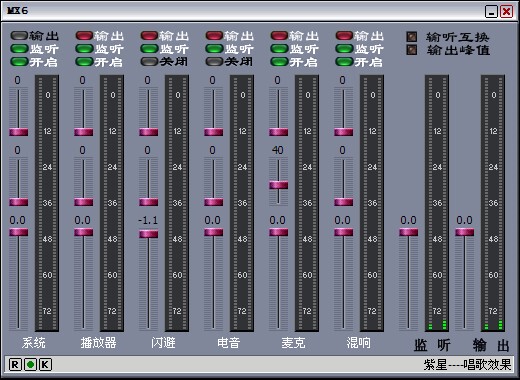Click the green record dot icon
The width and height of the screenshot is (520, 380).
tap(30, 365)
